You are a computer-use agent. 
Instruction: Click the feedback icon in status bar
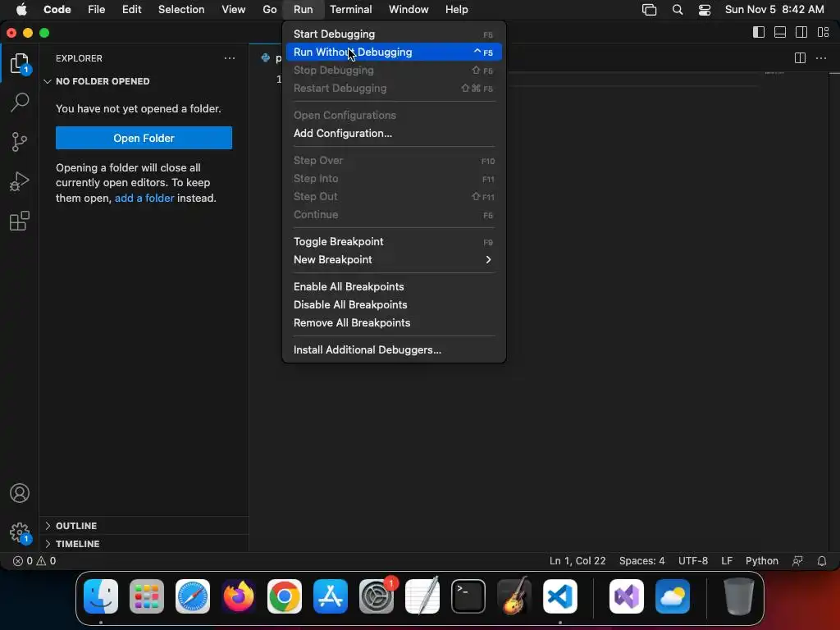[x=797, y=561]
